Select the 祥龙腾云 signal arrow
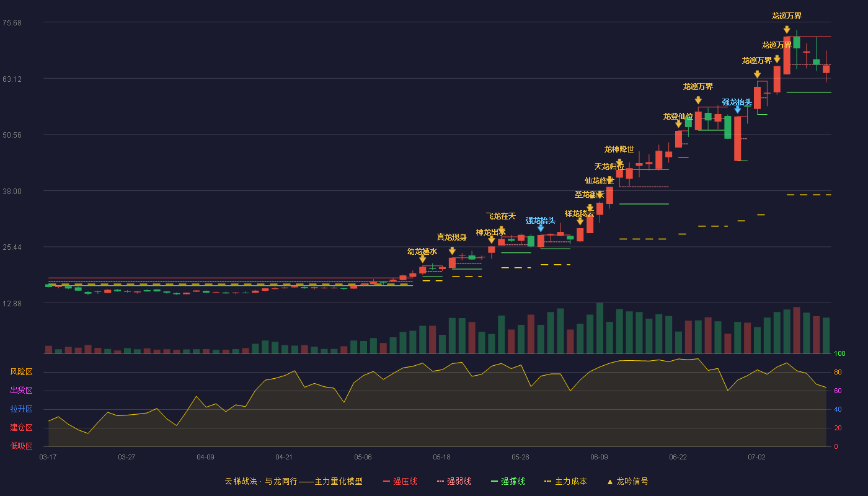The image size is (868, 496). 580,221
